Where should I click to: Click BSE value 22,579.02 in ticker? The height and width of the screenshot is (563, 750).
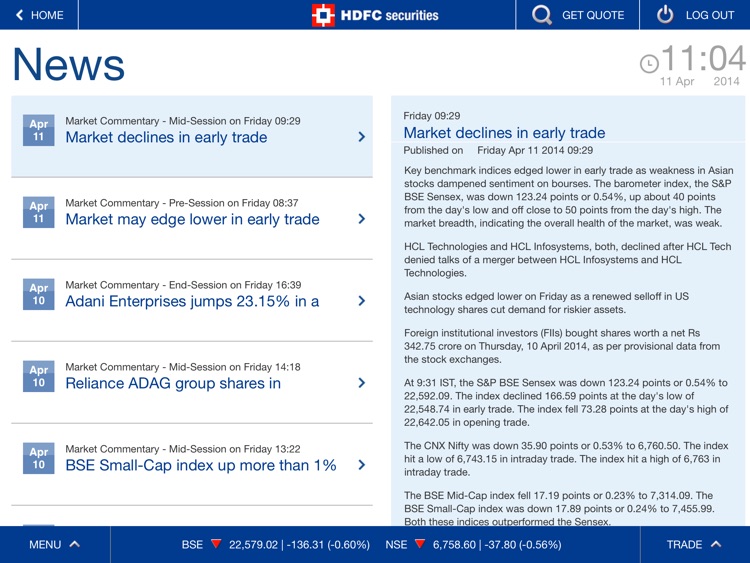pyautogui.click(x=254, y=544)
